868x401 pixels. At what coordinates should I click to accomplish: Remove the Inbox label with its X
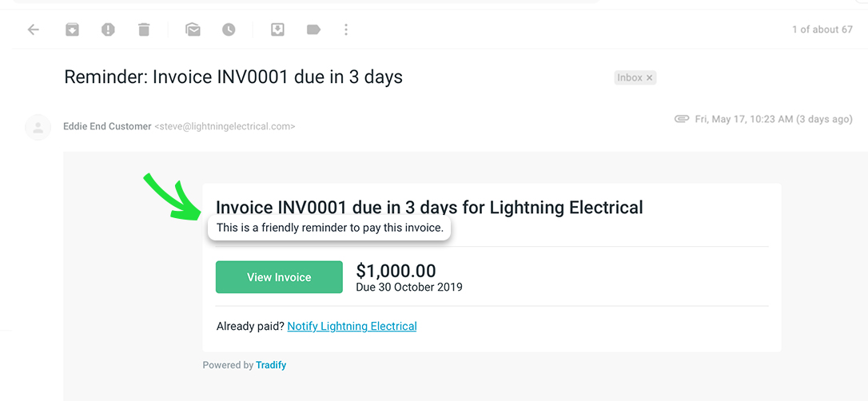coord(650,77)
